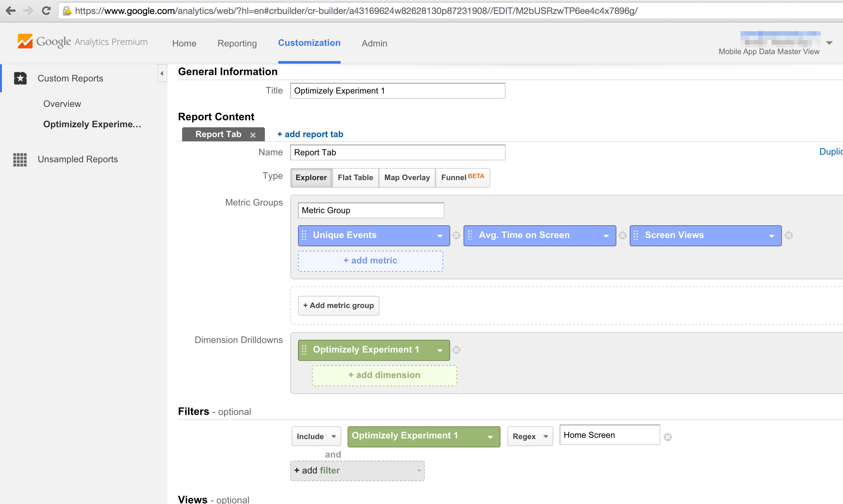Click the browser reload icon
Screen dimensions: 843x504
pos(46,11)
